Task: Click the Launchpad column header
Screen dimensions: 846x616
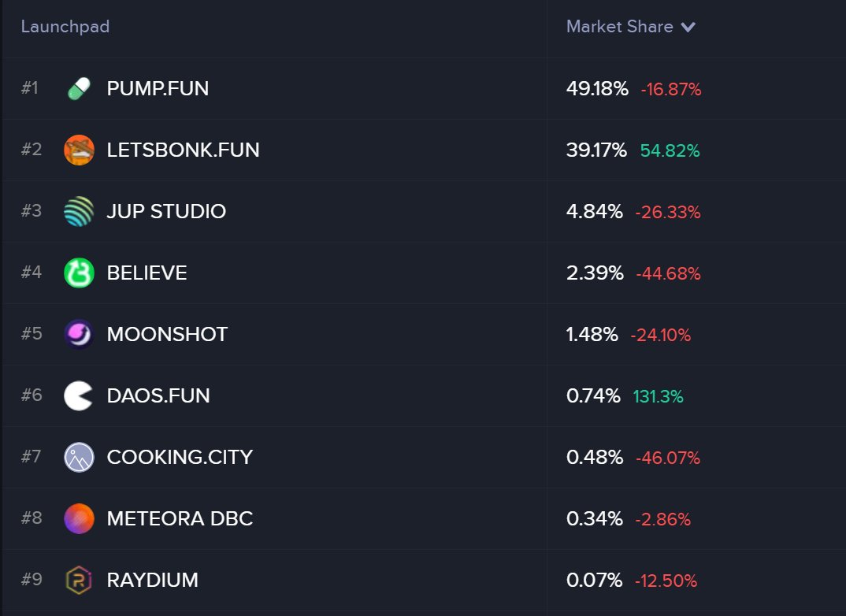Action: tap(65, 27)
